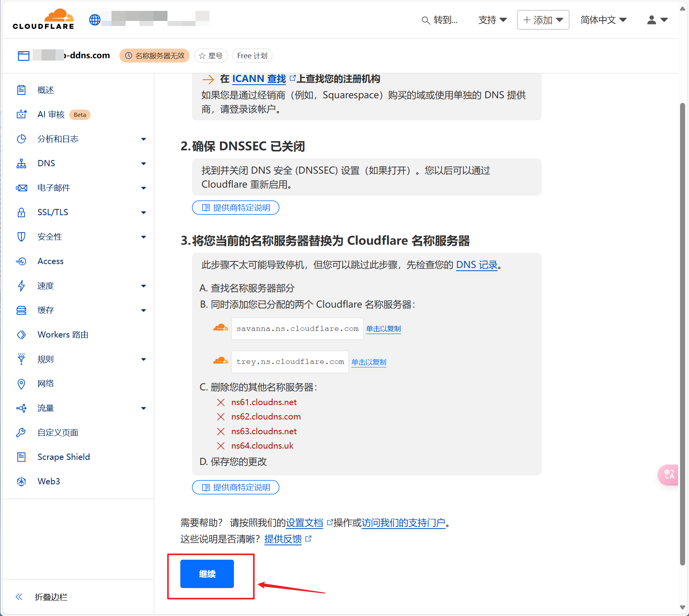Screen dimensions: 689x616
Task: Open the DNS 记录 link
Action: tap(477, 265)
